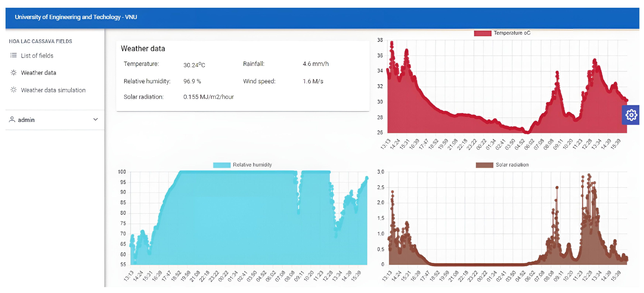The height and width of the screenshot is (293, 644).
Task: Click the Rainfall: label
Action: [x=254, y=64]
